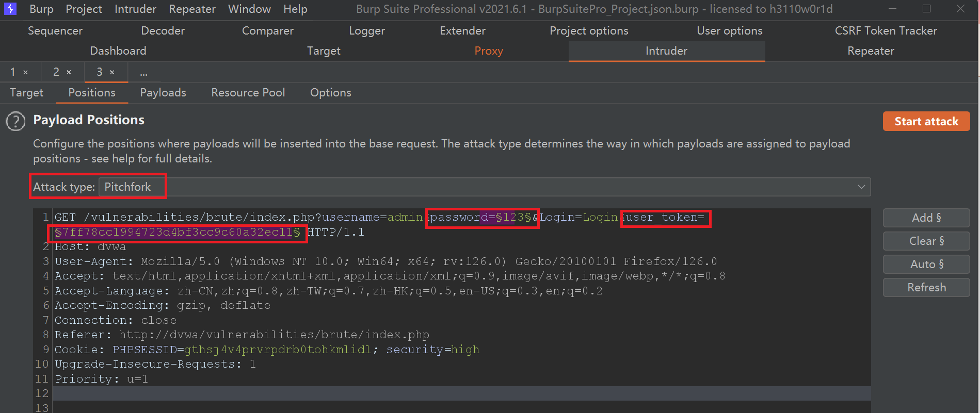Select Intruder attack tab 3
This screenshot has width=980, height=413.
100,72
